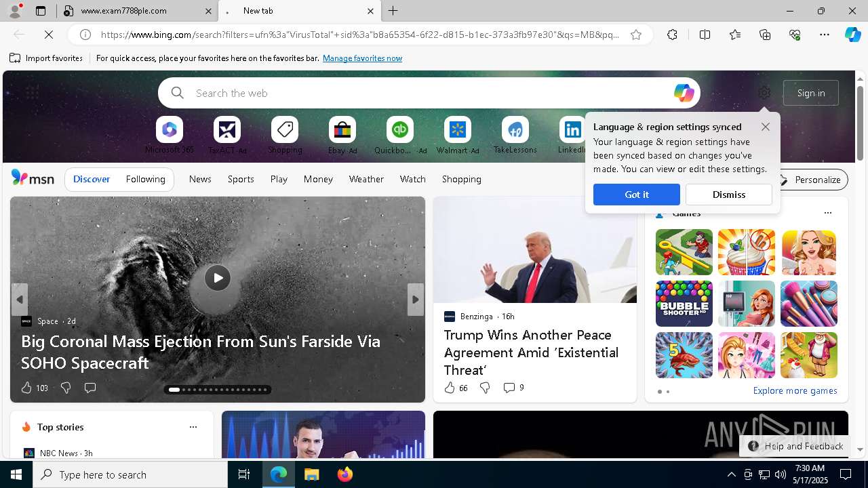
Task: Open the Browser essentials icon
Action: pos(795,35)
